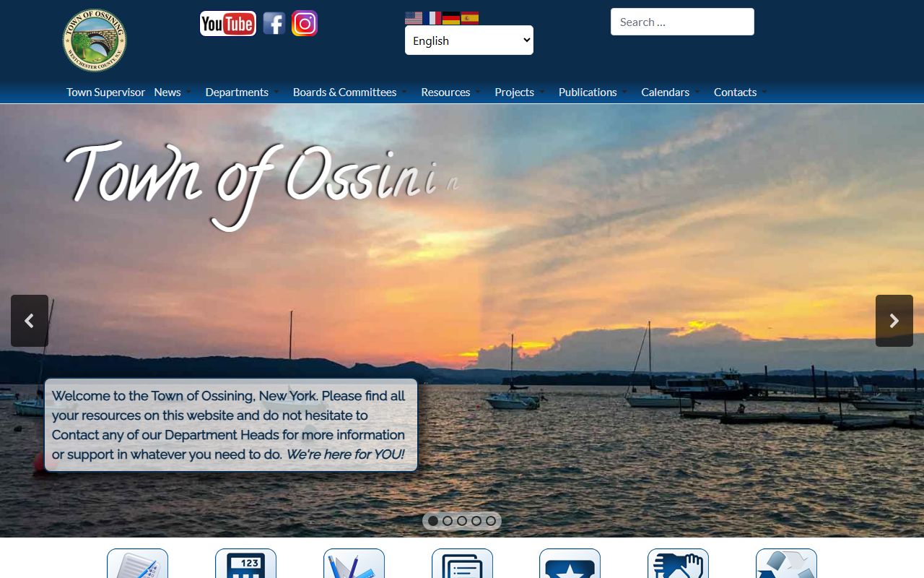Expand the Boards & Committees menu
The width and height of the screenshot is (924, 578).
(x=350, y=92)
